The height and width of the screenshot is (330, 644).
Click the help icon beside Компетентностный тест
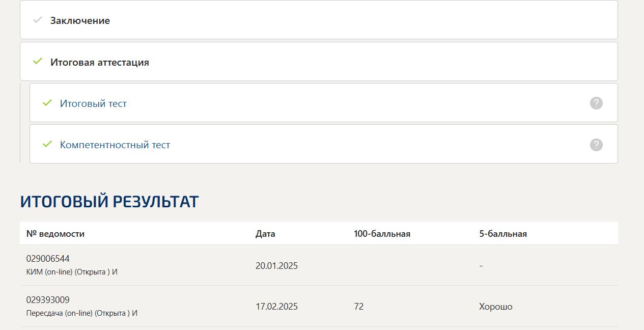596,145
